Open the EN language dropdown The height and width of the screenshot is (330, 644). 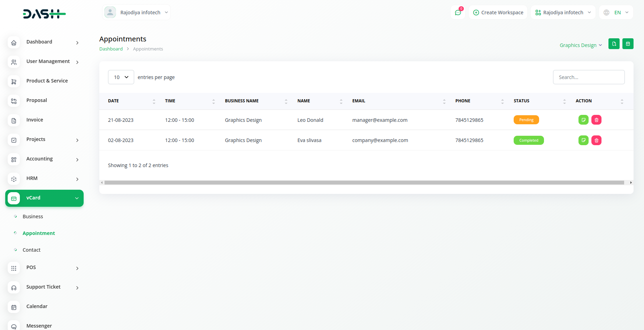tap(617, 13)
